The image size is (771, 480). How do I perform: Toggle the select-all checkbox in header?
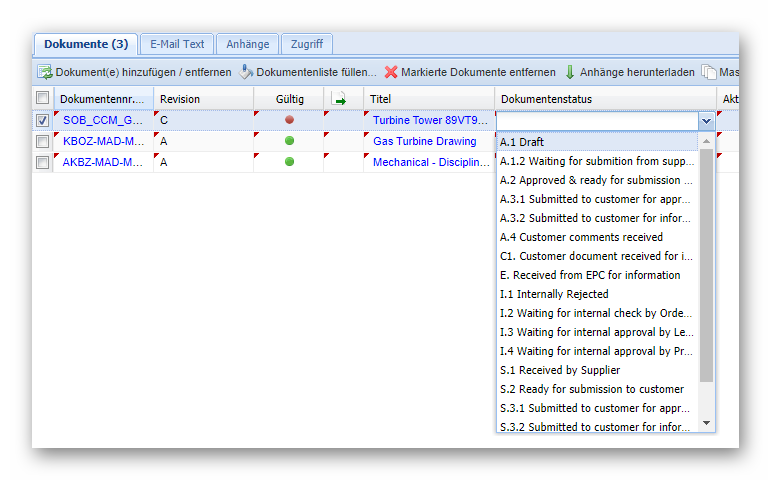click(x=42, y=98)
